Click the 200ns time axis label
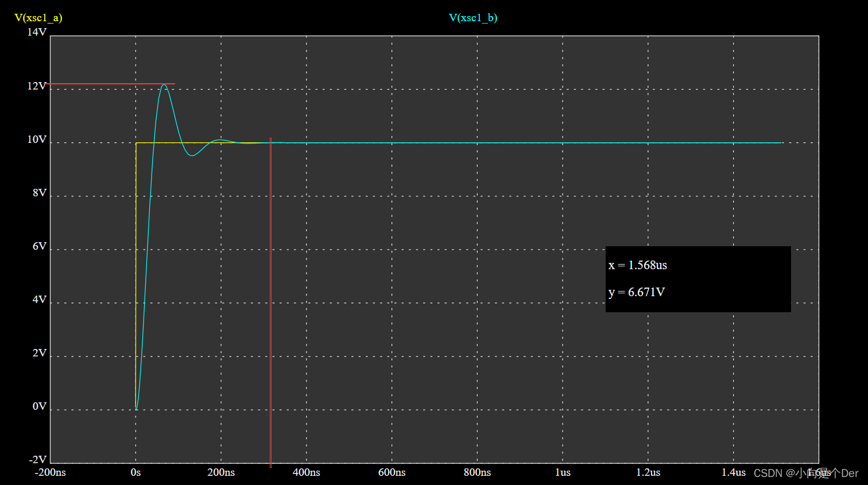Screen dimensions: 868x485 [x=221, y=472]
